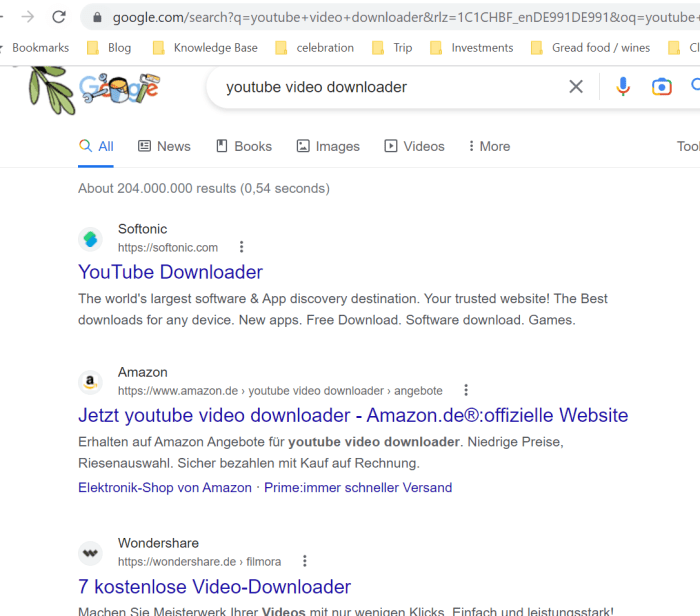Open options for the Amazon result
The width and height of the screenshot is (700, 616).
(x=466, y=390)
